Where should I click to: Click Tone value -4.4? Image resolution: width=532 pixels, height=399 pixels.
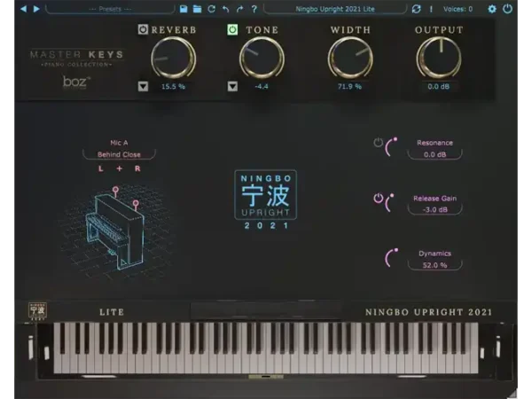(x=262, y=87)
